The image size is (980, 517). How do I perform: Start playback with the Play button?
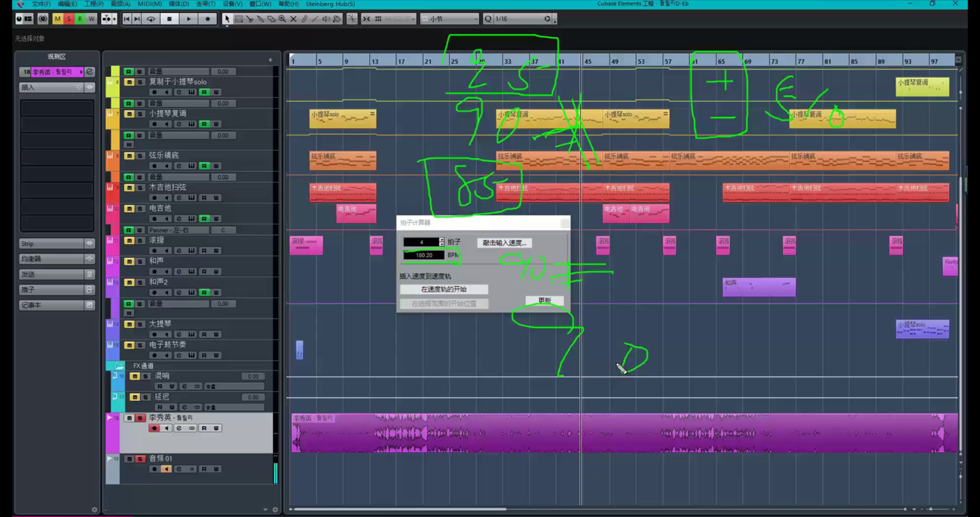[x=189, y=19]
